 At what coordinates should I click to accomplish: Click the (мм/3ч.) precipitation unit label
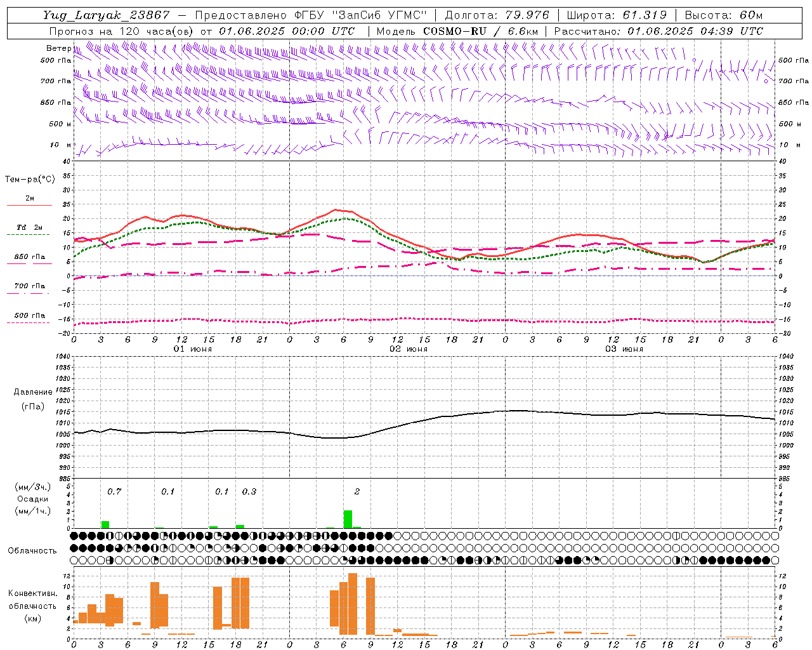coord(33,487)
